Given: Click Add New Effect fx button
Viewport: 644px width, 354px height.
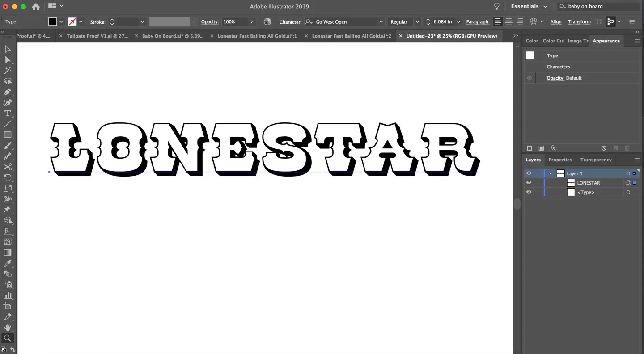Looking at the screenshot, I should click(x=553, y=148).
